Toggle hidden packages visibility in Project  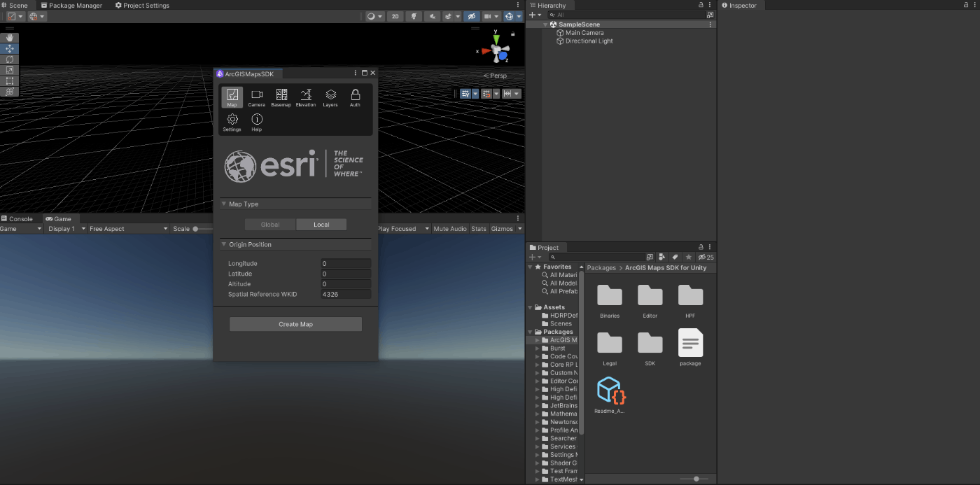(706, 258)
